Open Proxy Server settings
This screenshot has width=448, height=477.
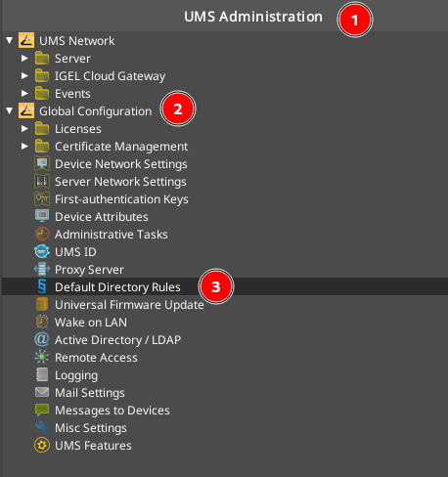(89, 270)
